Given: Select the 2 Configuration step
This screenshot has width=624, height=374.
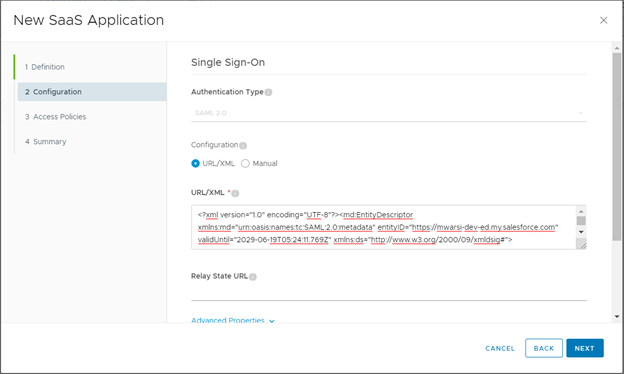Looking at the screenshot, I should point(92,92).
